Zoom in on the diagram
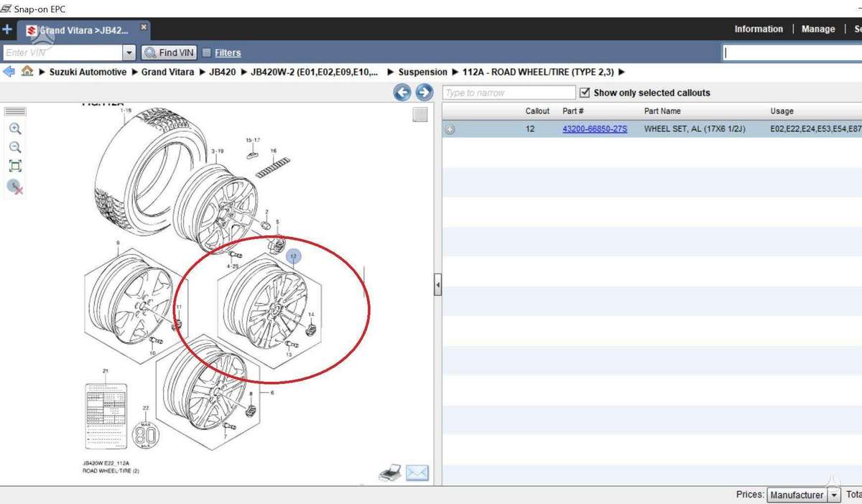This screenshot has width=862, height=504. tap(15, 129)
